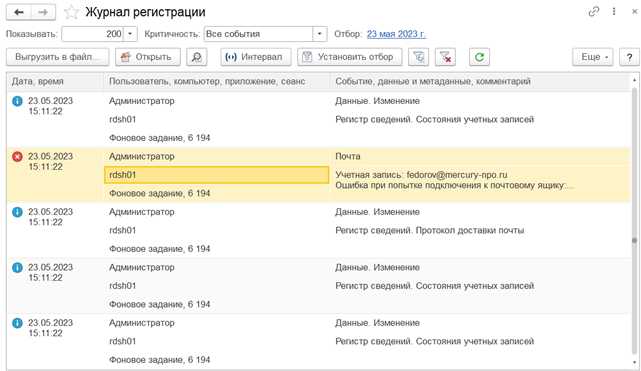Image resolution: width=641 pixels, height=371 pixels.
Task: Open the Показывать count dropdown arrow
Action: (x=130, y=34)
